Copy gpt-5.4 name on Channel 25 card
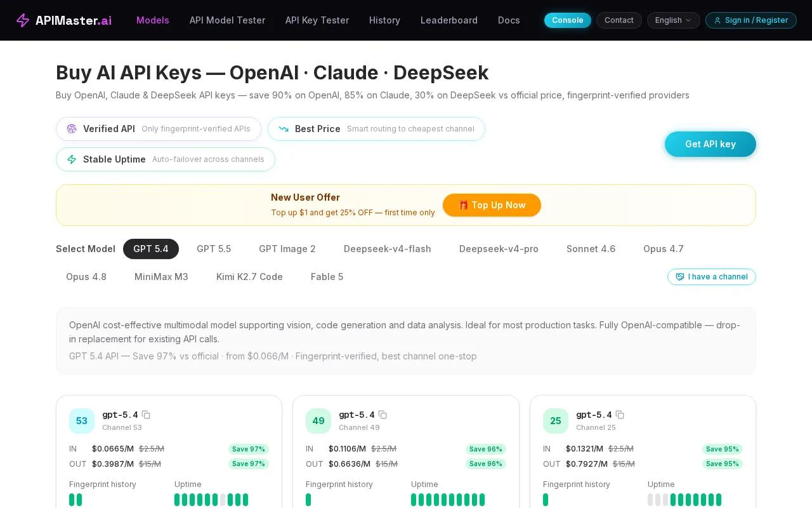Screen dimensions: 812x508 pos(620,415)
